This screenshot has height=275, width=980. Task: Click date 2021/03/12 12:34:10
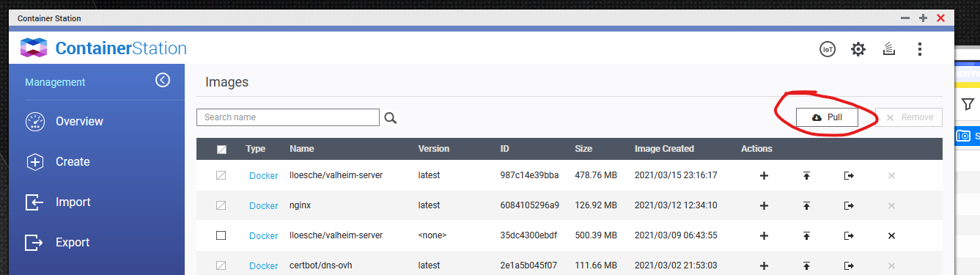tap(676, 205)
